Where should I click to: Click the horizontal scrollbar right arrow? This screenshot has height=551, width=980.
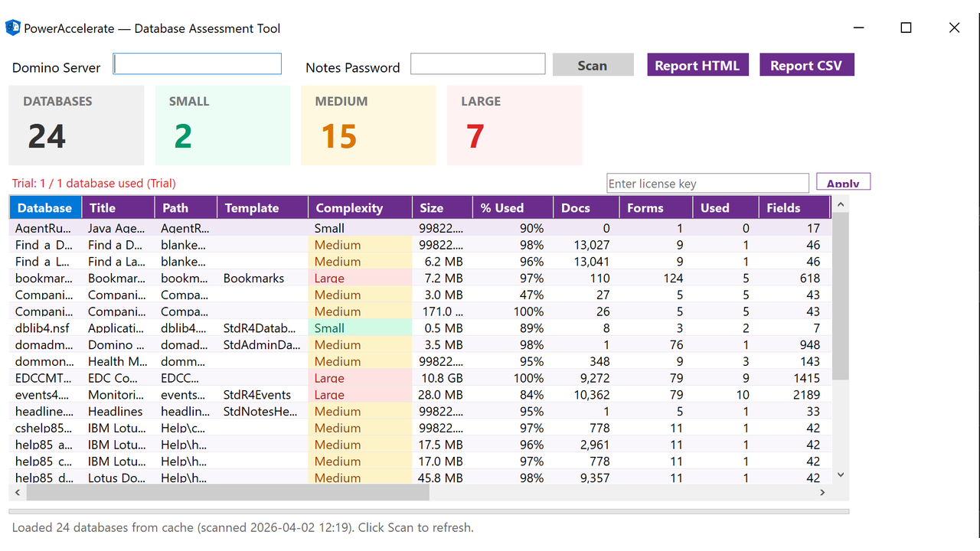823,492
